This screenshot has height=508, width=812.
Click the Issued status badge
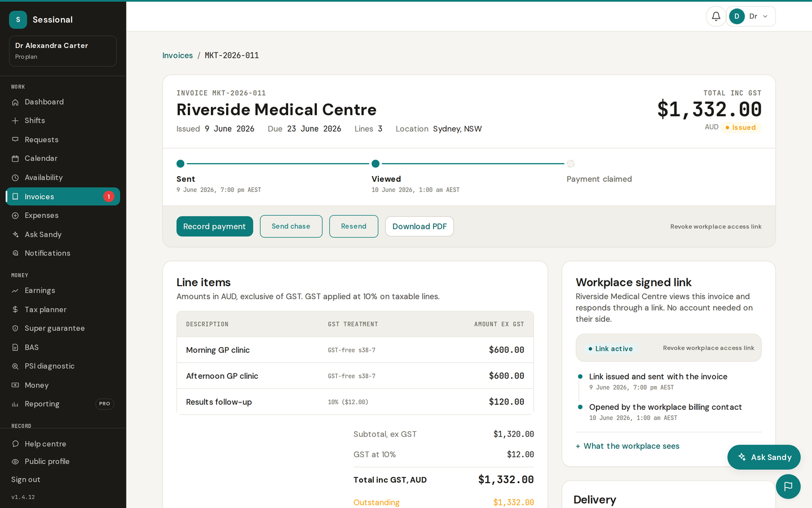[x=741, y=128]
